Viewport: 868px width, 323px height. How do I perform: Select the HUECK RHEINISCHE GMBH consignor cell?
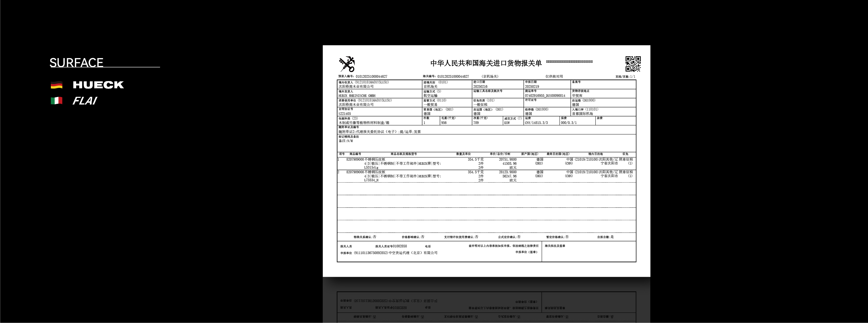tap(357, 96)
